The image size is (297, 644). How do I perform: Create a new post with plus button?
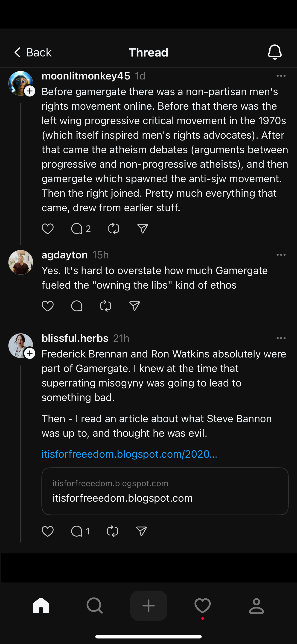(148, 606)
